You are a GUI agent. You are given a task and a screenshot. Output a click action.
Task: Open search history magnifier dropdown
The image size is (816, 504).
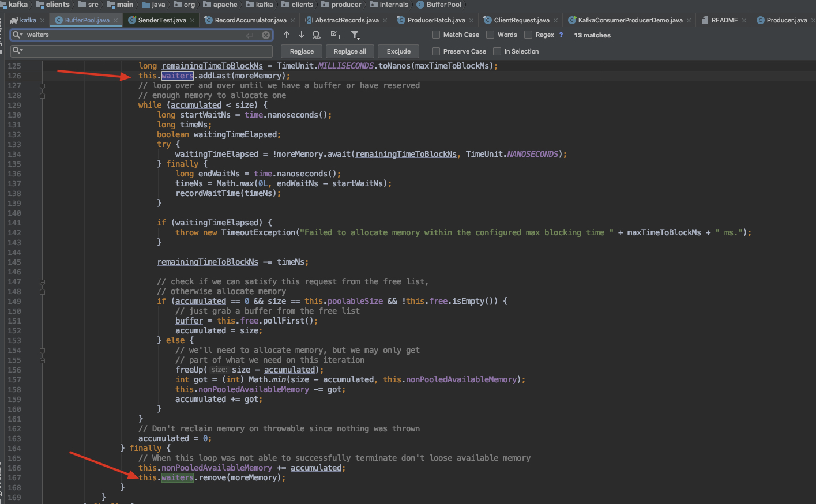coord(18,35)
